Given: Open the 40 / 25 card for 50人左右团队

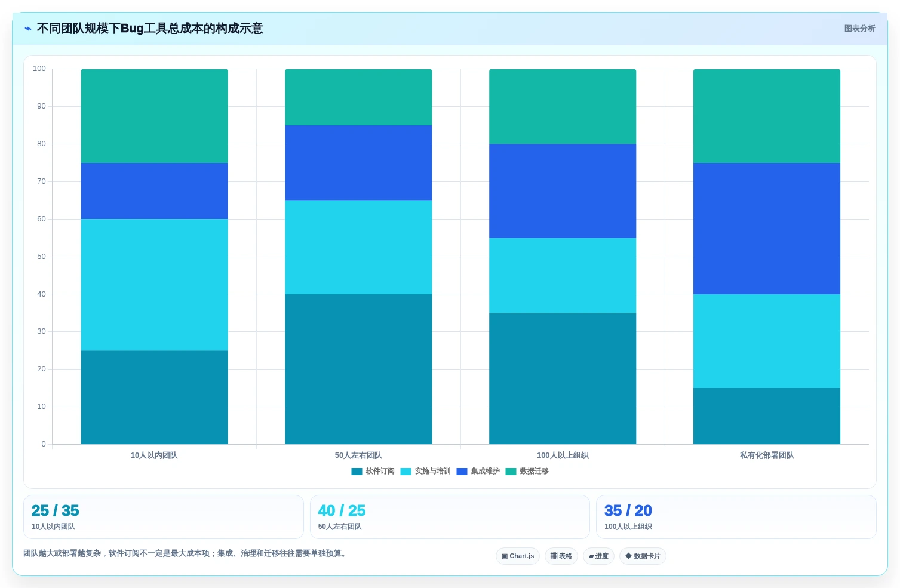Looking at the screenshot, I should 450,517.
